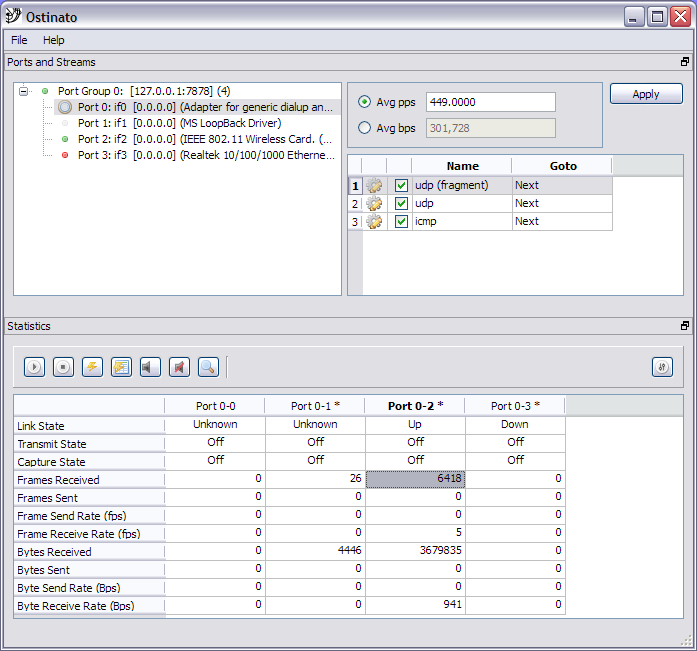Screen dimensions: 697x651
Task: Click the Avg pps value field
Action: point(490,102)
